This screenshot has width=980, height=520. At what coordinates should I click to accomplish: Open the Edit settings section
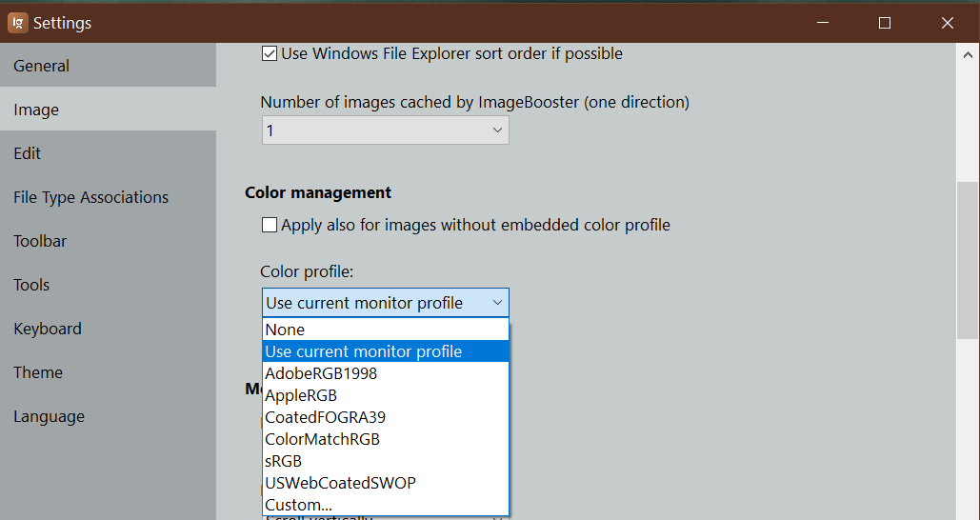pyautogui.click(x=108, y=153)
